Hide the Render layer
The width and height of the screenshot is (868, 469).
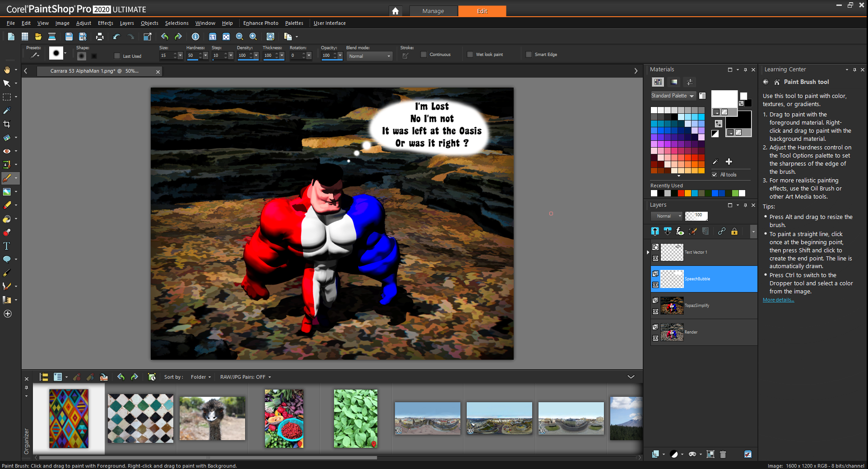click(655, 338)
